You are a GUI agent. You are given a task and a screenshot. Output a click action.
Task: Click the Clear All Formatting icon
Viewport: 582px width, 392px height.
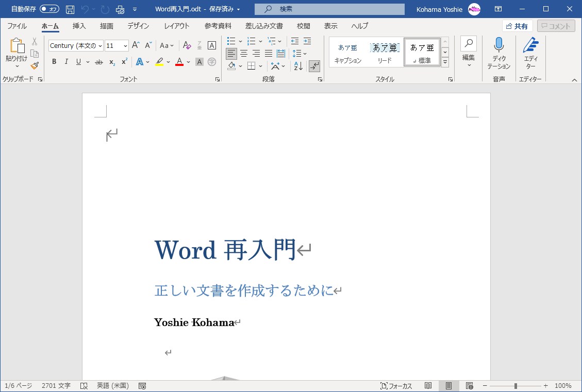point(187,46)
